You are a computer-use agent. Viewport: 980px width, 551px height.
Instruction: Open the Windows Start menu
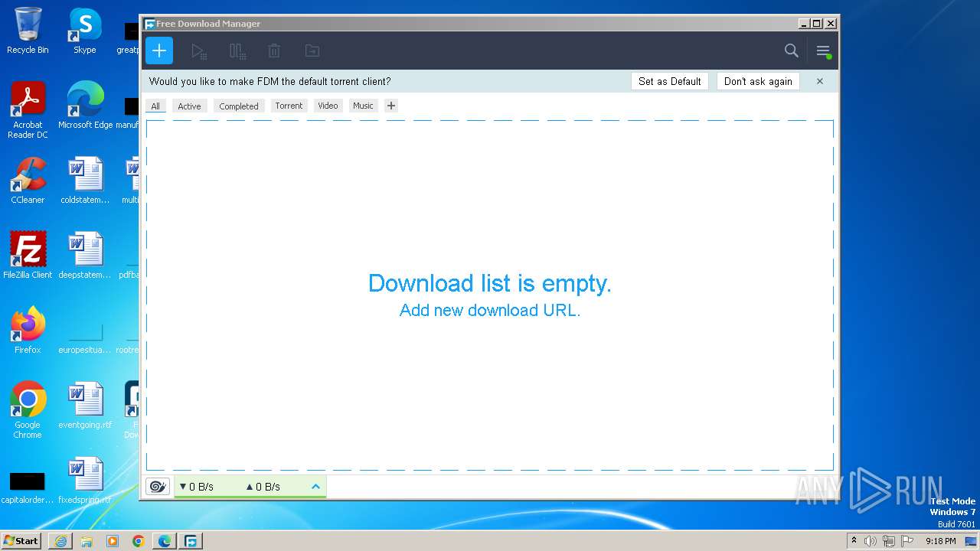[21, 540]
